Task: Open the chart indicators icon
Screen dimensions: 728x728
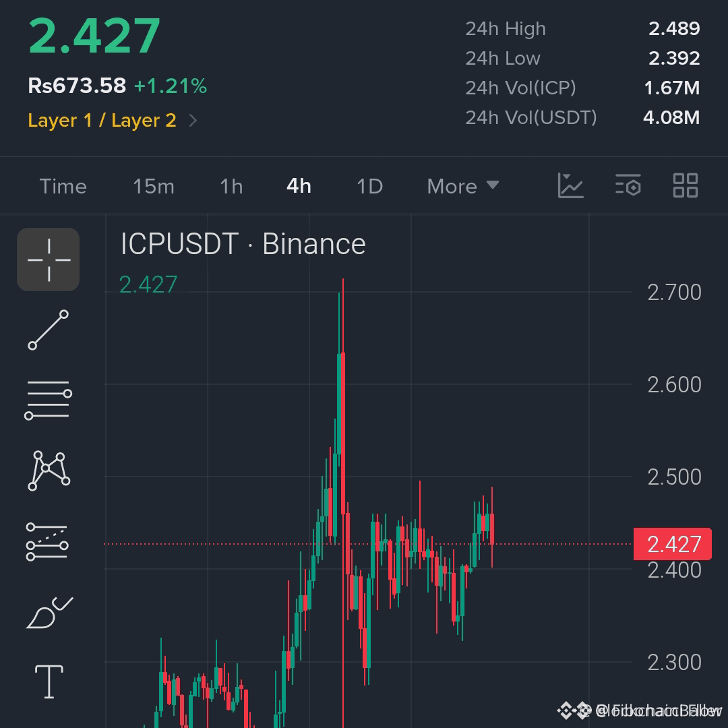Action: (x=570, y=186)
